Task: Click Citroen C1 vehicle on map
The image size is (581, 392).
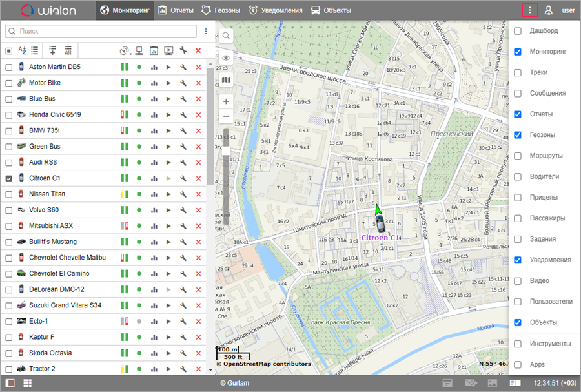Action: 380,223
